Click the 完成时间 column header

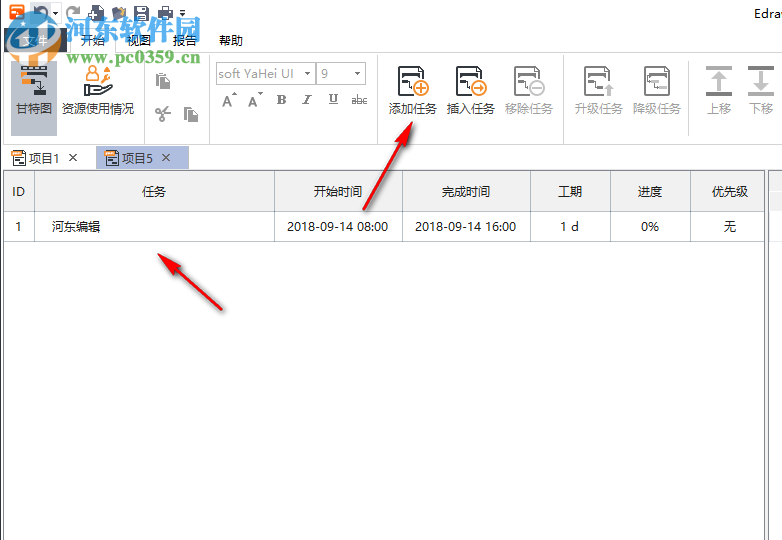click(x=466, y=191)
